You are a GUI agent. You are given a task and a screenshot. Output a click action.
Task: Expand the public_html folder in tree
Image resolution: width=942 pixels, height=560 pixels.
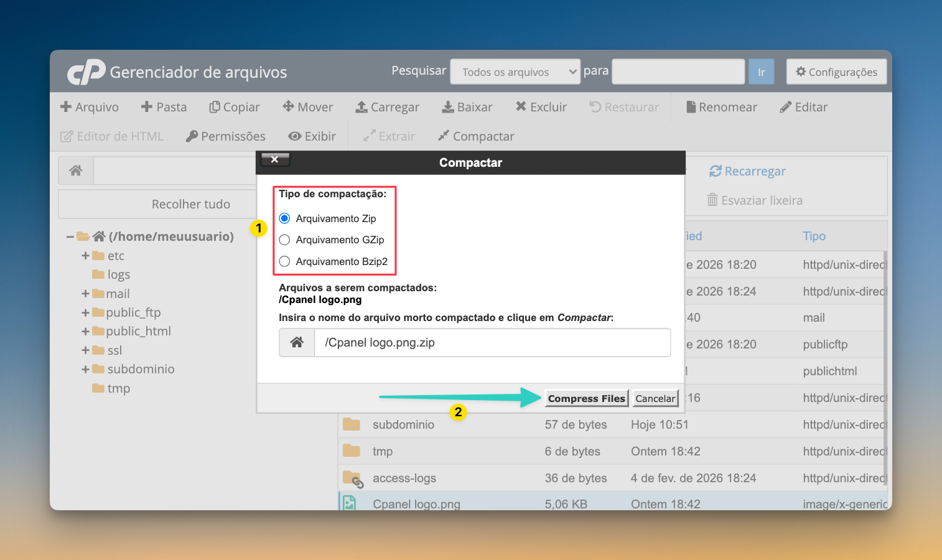85,332
